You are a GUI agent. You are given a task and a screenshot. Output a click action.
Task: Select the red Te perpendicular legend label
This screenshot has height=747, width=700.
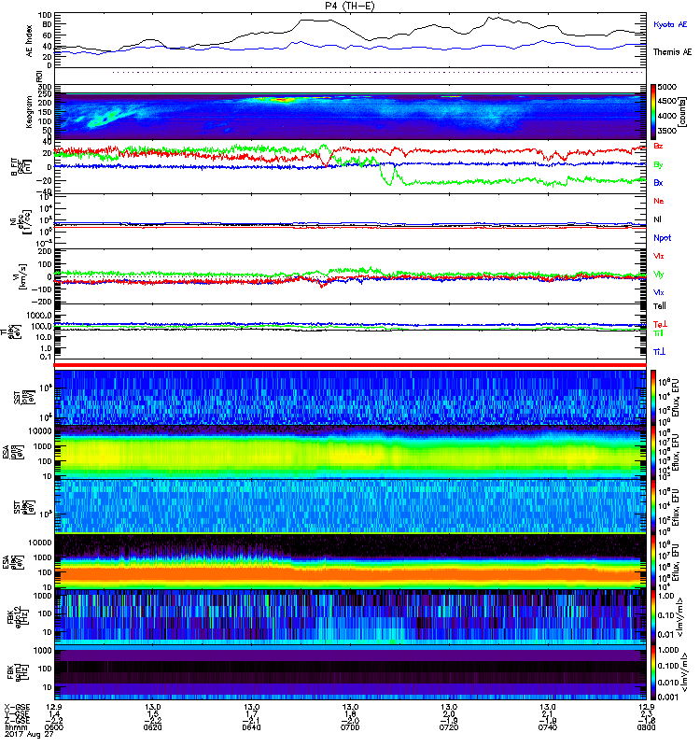[x=660, y=324]
